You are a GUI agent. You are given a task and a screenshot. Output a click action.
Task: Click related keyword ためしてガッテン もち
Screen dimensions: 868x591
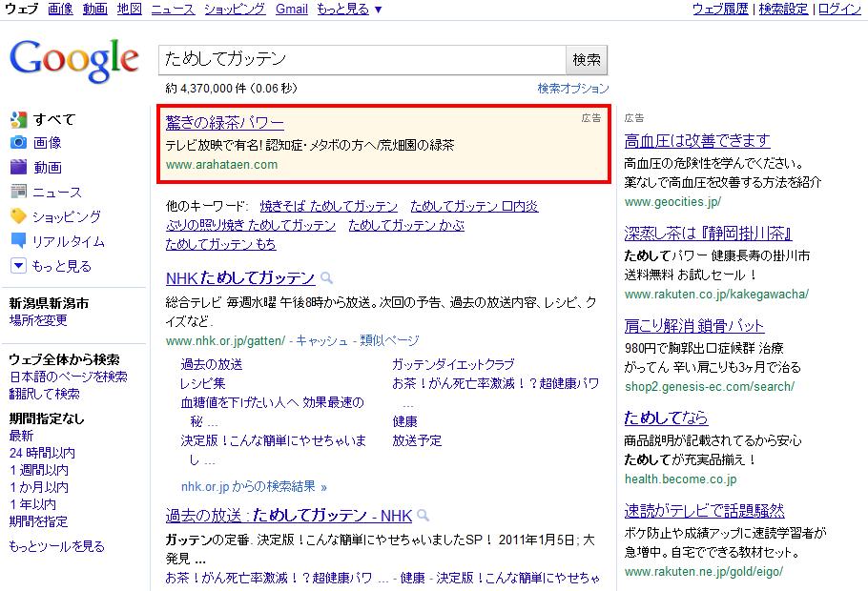click(221, 244)
